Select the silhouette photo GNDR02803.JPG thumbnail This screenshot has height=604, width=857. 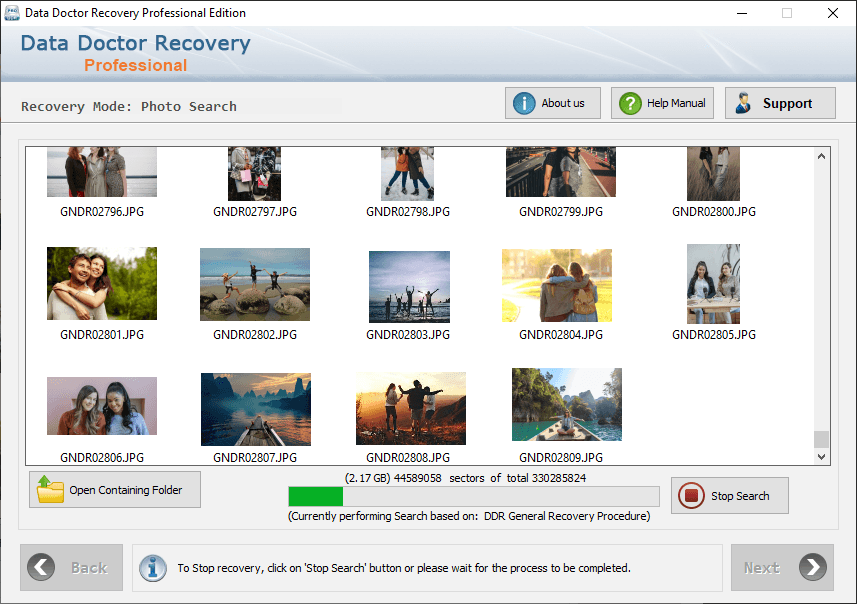[409, 286]
